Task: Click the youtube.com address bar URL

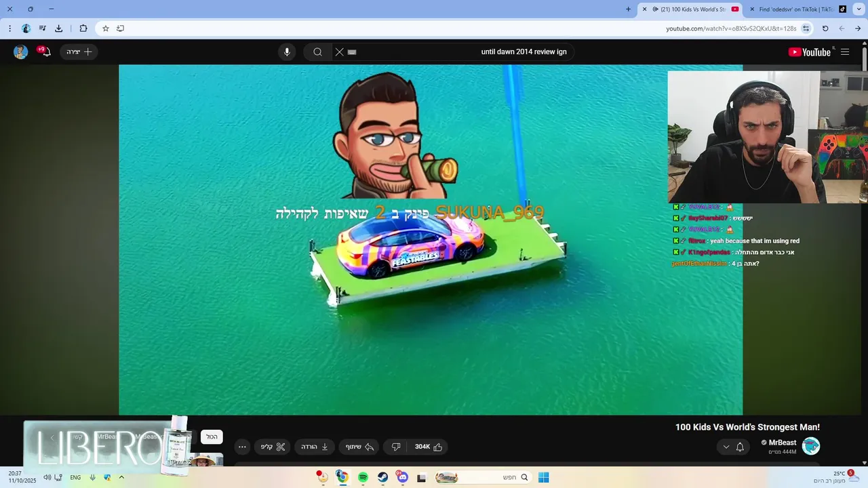Action: [731, 28]
